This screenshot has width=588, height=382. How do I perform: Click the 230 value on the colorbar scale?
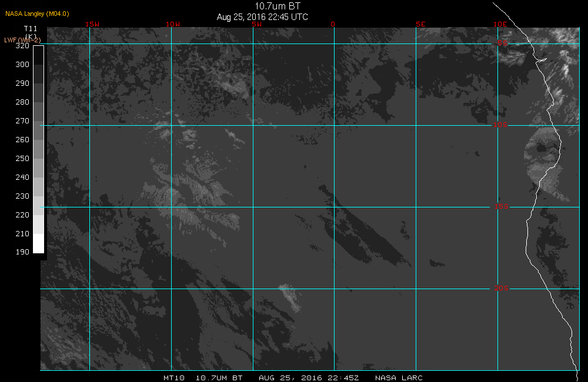pyautogui.click(x=22, y=196)
